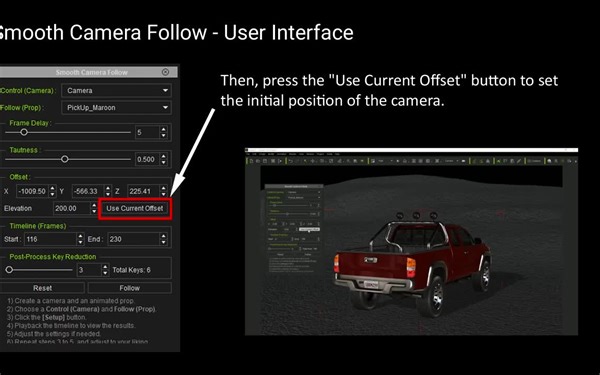
Task: Click instruction 2 about choosing Control and Follow
Action: (x=82, y=309)
